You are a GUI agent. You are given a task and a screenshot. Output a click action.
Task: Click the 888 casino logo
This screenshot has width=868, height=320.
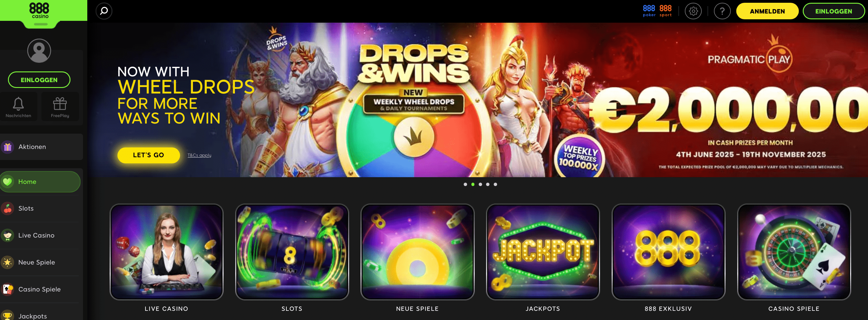(39, 10)
